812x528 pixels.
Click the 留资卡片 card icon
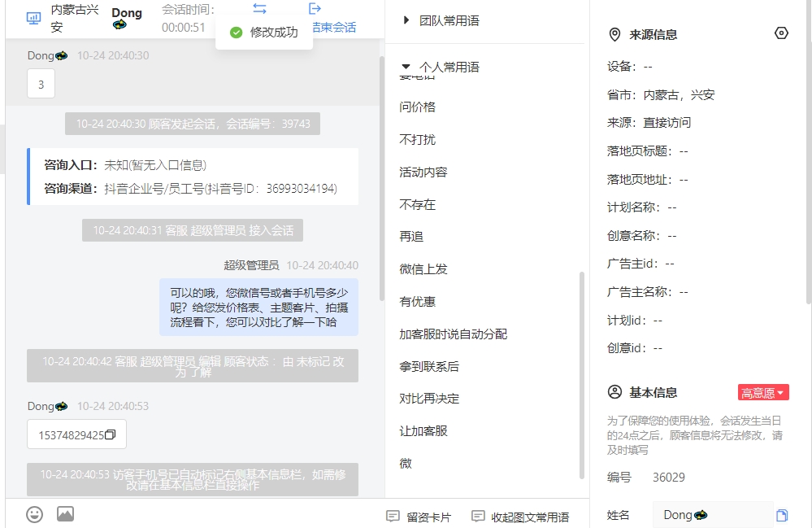coord(393,517)
